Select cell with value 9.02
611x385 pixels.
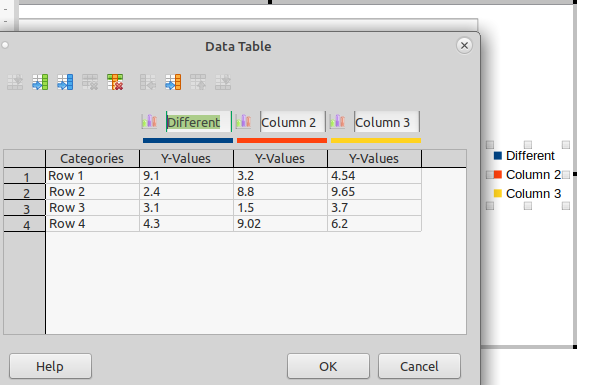[281, 224]
